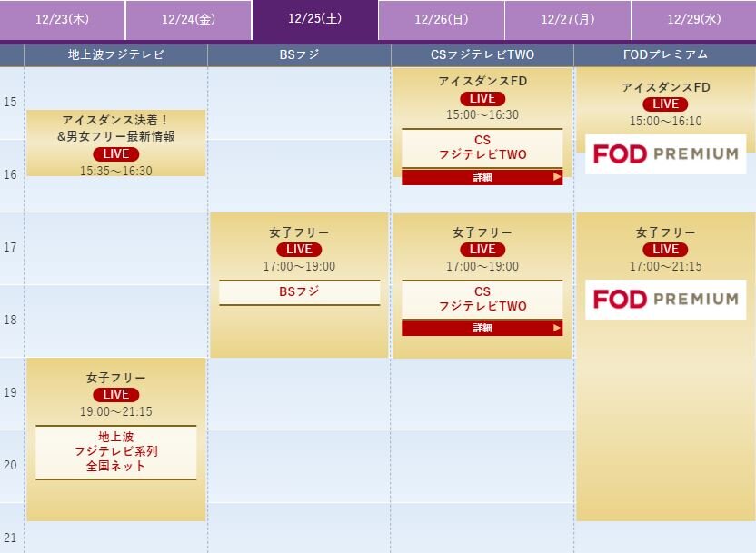Image resolution: width=756 pixels, height=553 pixels.
Task: Click 地上波フジテレビ系列全国ネット label
Action: pyautogui.click(x=116, y=452)
